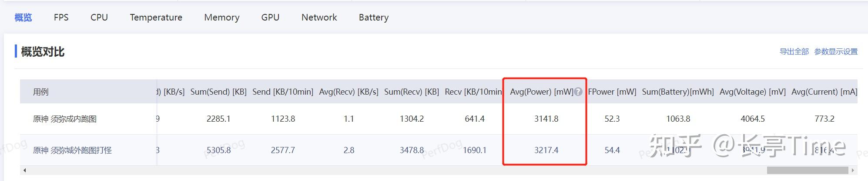Go to the Temperature tab

click(156, 17)
